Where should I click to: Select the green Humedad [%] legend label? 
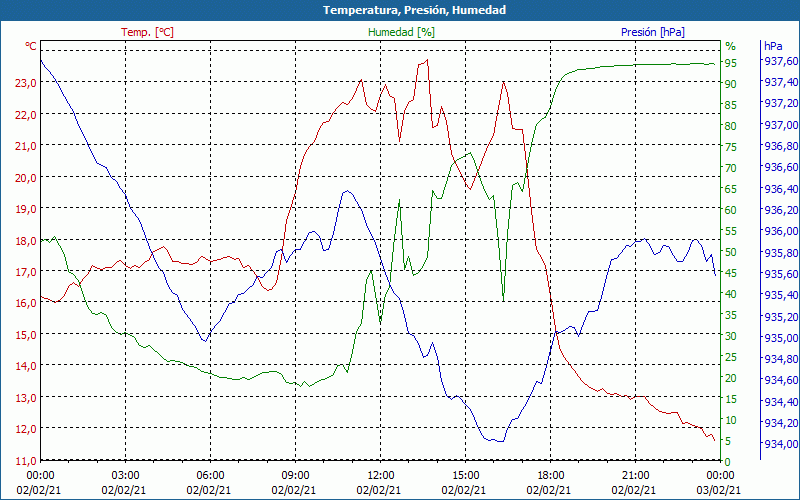tap(402, 32)
